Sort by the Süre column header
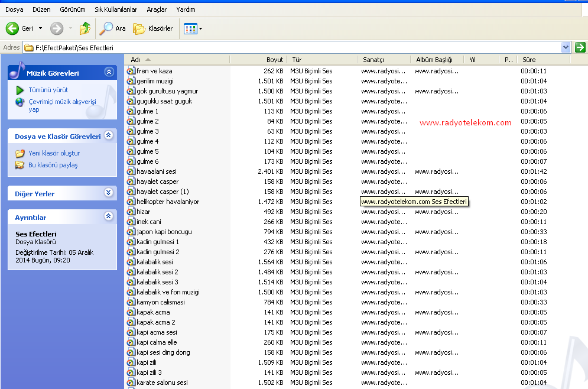The height and width of the screenshot is (389, 588). pos(544,60)
